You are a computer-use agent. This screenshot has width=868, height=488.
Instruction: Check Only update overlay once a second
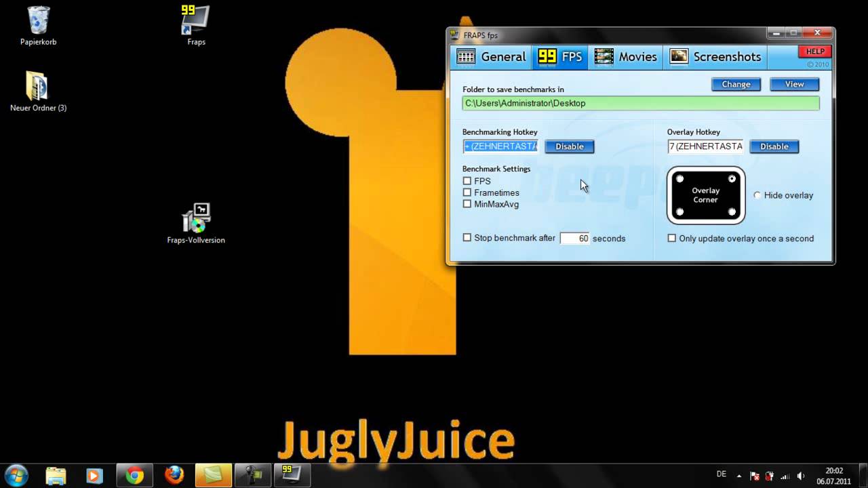672,238
